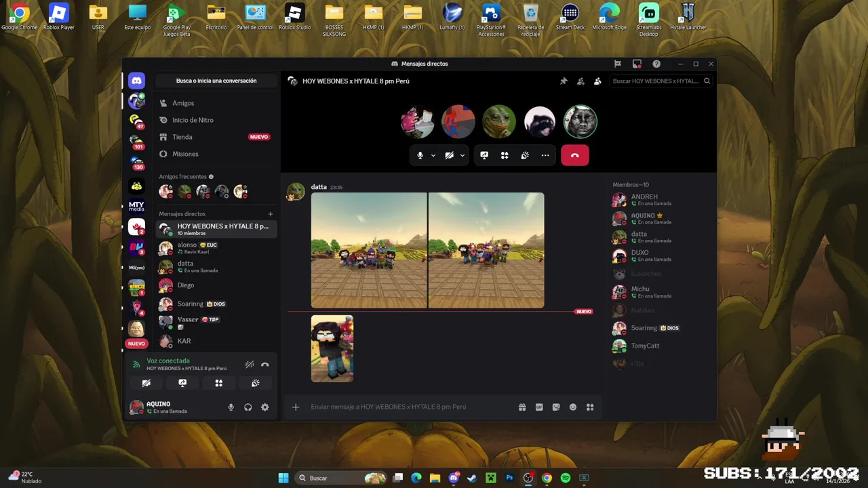
Task: Open user settings gear icon
Action: coord(265,407)
